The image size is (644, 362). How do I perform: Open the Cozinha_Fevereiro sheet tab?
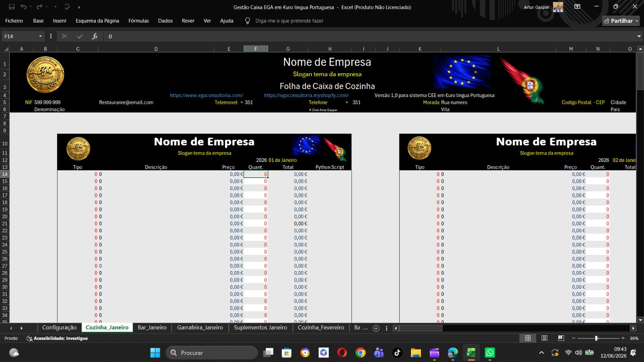click(x=321, y=328)
